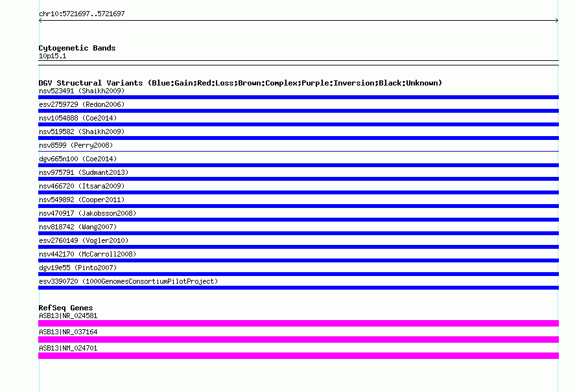Open variant dgv665n100 (Coe2014) label
Screen dimensions: 577x392
(x=78, y=159)
